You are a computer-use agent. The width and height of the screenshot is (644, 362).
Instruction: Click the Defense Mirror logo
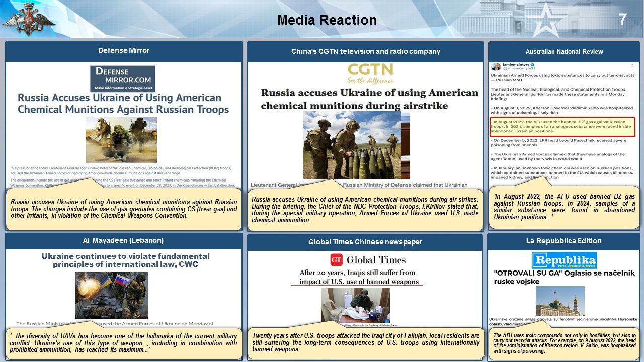coord(123,78)
